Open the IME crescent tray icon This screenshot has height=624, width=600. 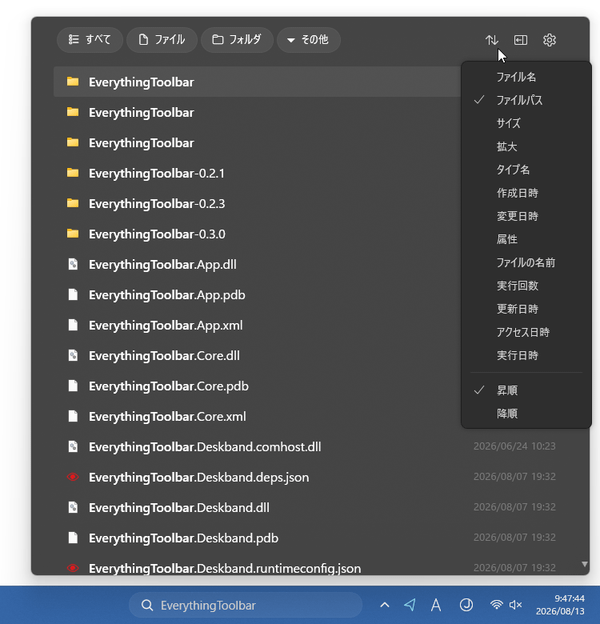click(x=466, y=605)
